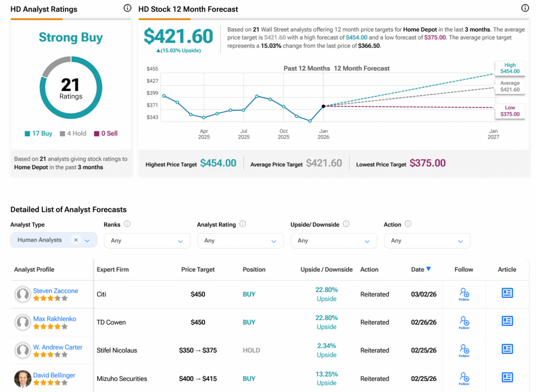Follow analyst Steven Zaccone
Screen dimensions: 536x392
[x=464, y=294]
